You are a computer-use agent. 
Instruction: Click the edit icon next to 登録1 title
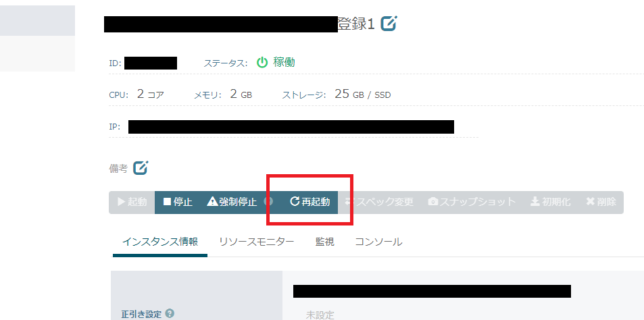coord(389,24)
